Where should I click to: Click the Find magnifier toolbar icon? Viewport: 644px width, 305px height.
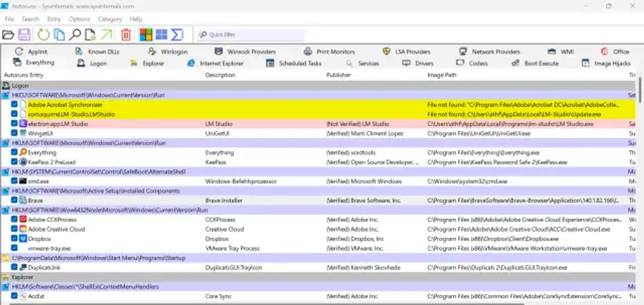click(x=75, y=35)
